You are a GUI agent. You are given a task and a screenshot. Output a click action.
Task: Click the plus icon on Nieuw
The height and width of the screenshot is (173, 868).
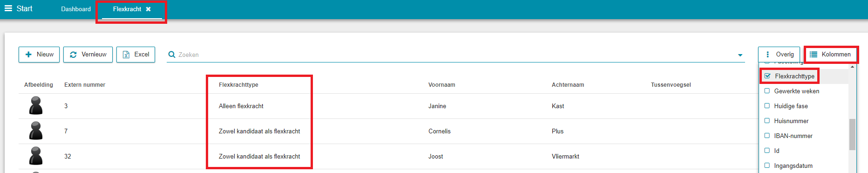pyautogui.click(x=28, y=55)
